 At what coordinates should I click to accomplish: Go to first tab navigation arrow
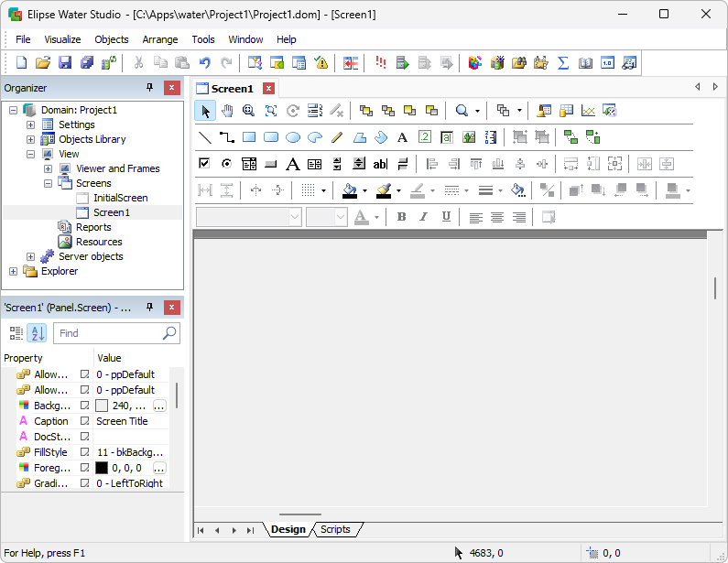(x=201, y=530)
